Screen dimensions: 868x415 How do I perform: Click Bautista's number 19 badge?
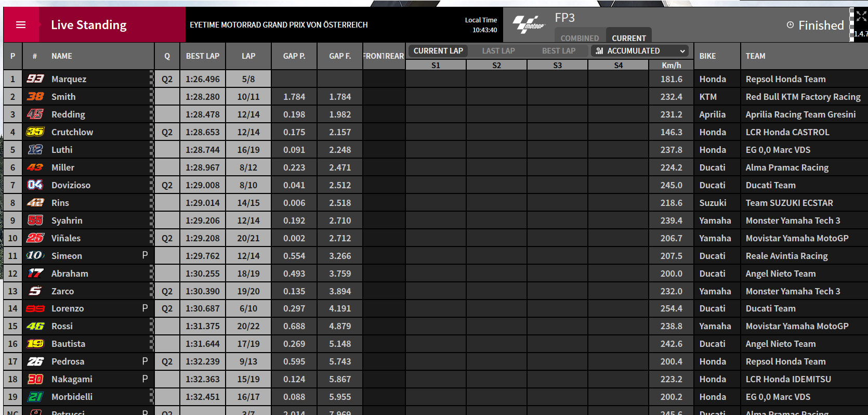point(35,344)
